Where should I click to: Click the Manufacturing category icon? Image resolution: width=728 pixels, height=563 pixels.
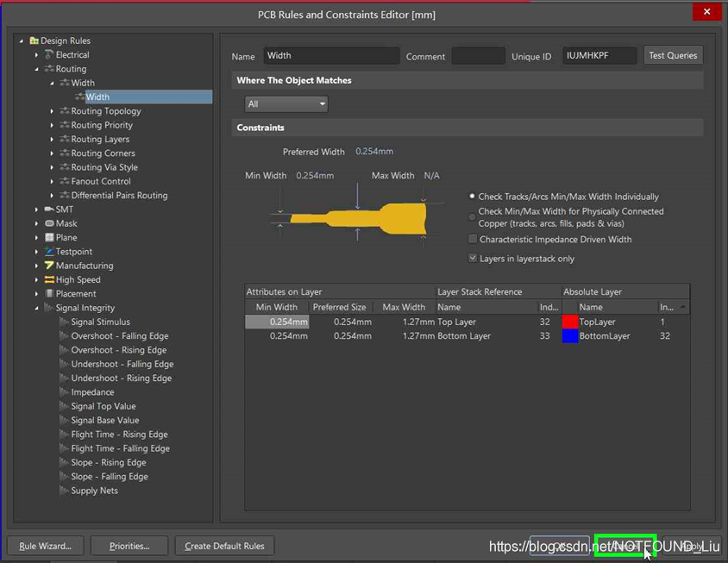(49, 266)
